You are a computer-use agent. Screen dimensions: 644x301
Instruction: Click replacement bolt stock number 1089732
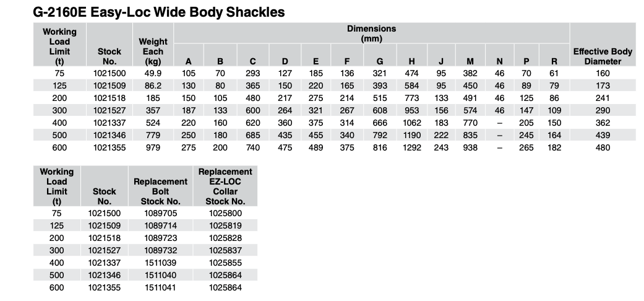[x=161, y=250]
